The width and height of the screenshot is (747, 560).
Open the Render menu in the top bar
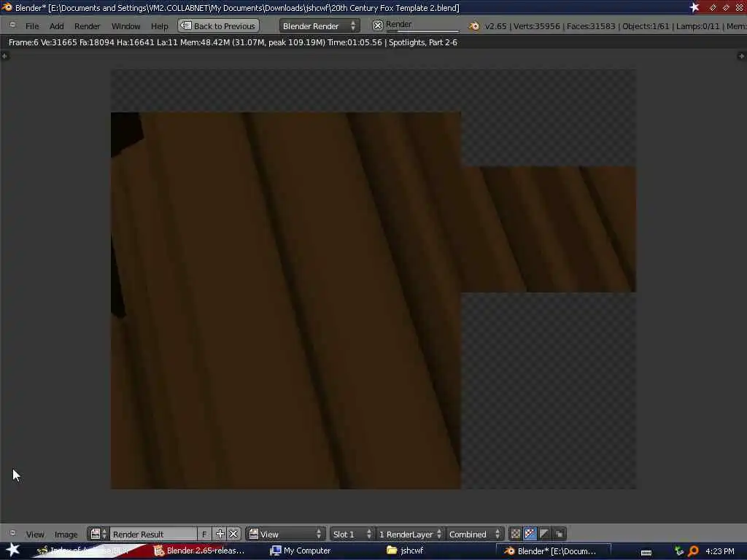pos(88,26)
